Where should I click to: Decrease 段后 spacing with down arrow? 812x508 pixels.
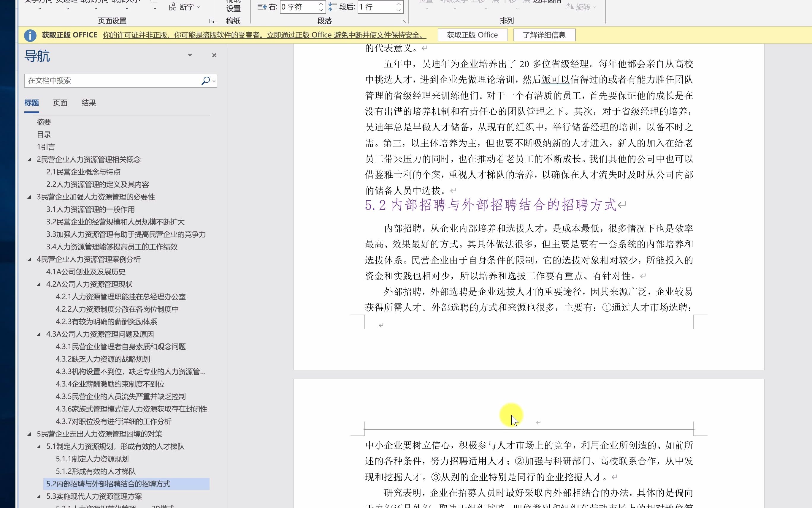[398, 10]
